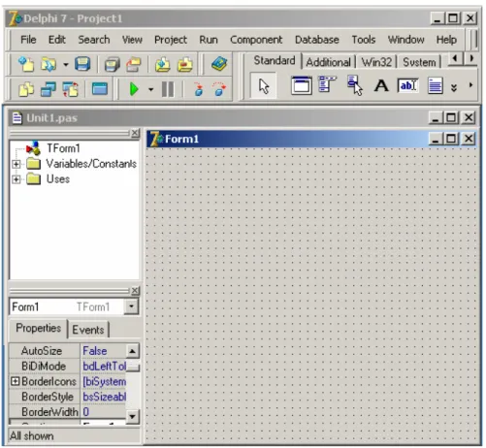Screen dimensions: 486x448
Task: Click the Pause toolbar button
Action: click(168, 89)
